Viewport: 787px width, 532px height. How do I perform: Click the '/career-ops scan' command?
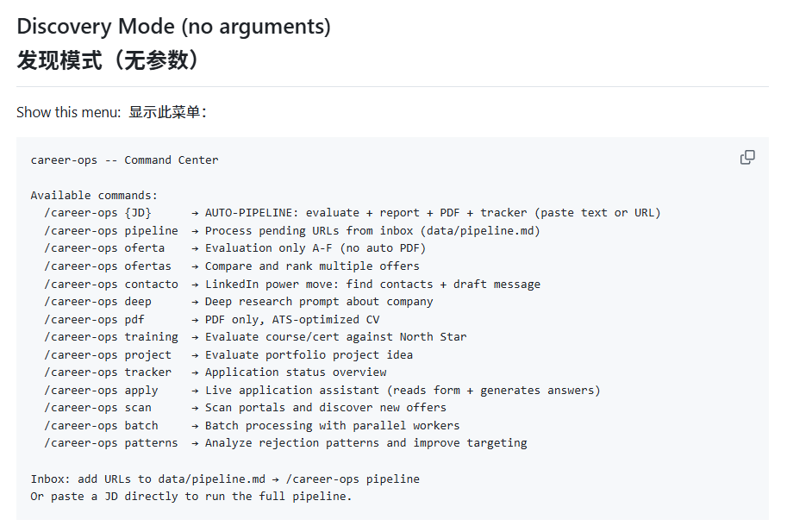(98, 408)
